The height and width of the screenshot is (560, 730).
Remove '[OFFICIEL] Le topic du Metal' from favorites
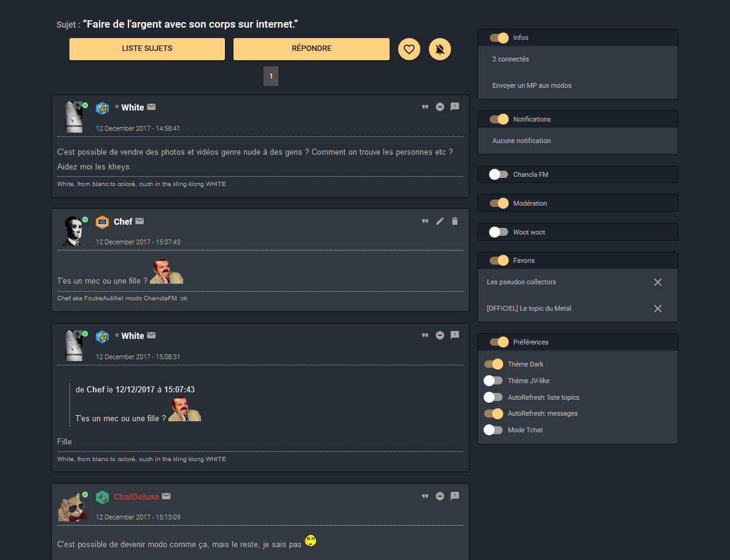[x=657, y=308]
